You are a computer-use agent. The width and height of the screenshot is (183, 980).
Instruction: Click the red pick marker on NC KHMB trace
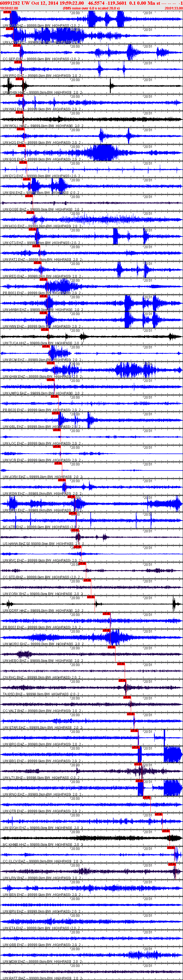tap(166, 831)
